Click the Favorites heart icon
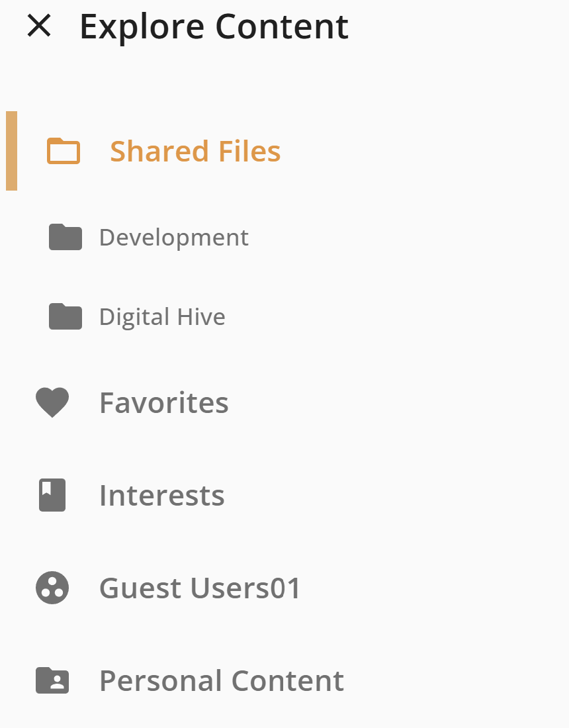 pos(52,402)
